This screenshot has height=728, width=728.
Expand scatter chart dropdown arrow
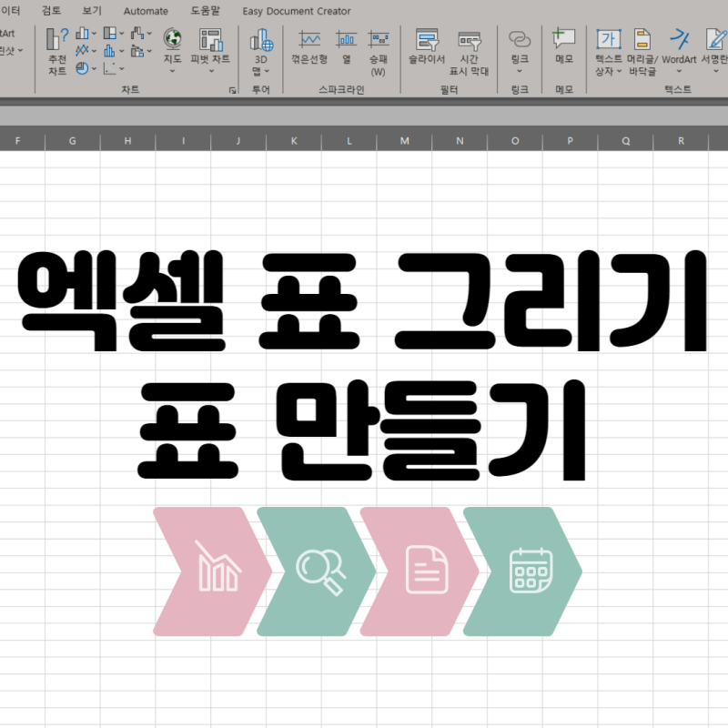point(122,69)
